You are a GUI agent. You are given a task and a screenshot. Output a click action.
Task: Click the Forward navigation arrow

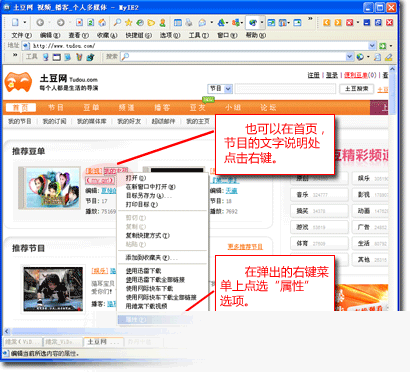60,22
